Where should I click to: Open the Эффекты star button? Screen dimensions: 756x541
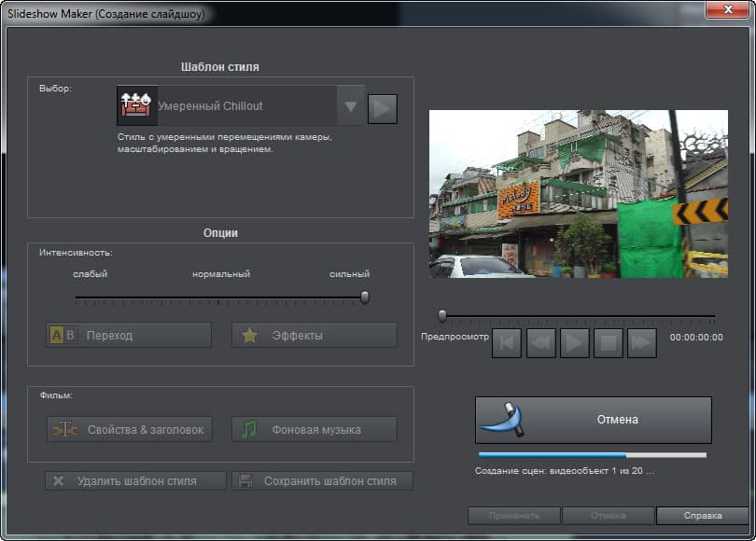coord(315,335)
